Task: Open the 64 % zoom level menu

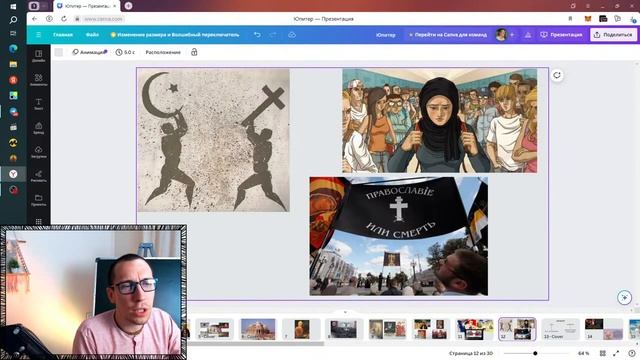Action: [584, 353]
